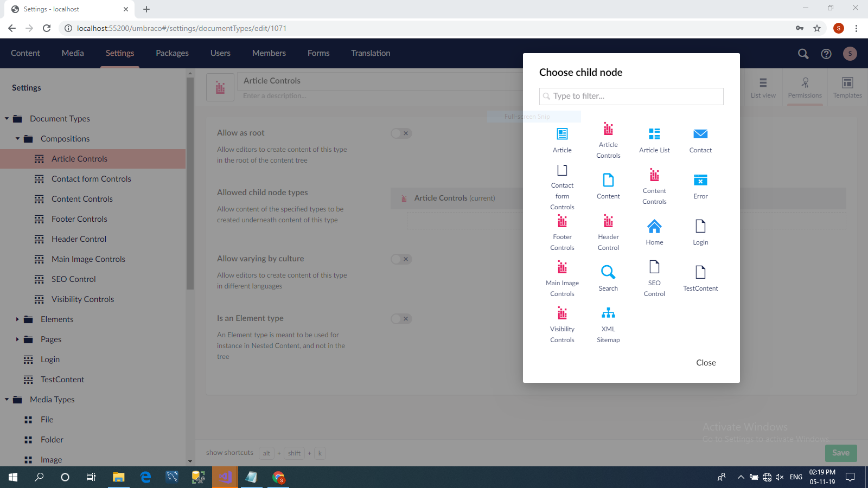The height and width of the screenshot is (488, 868).
Task: Choose Main Image Controls in the dialog
Action: pos(562,279)
